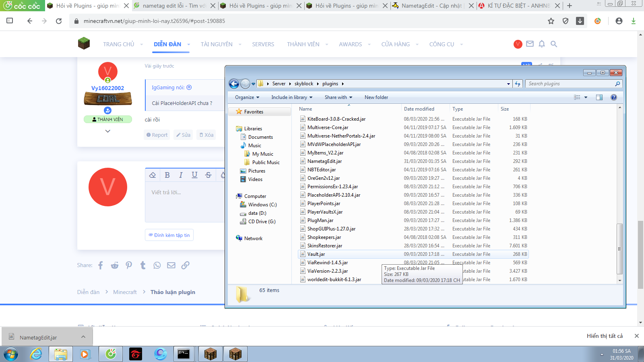Click the Explorer back arrow button
The image size is (644, 362).
tap(234, 84)
